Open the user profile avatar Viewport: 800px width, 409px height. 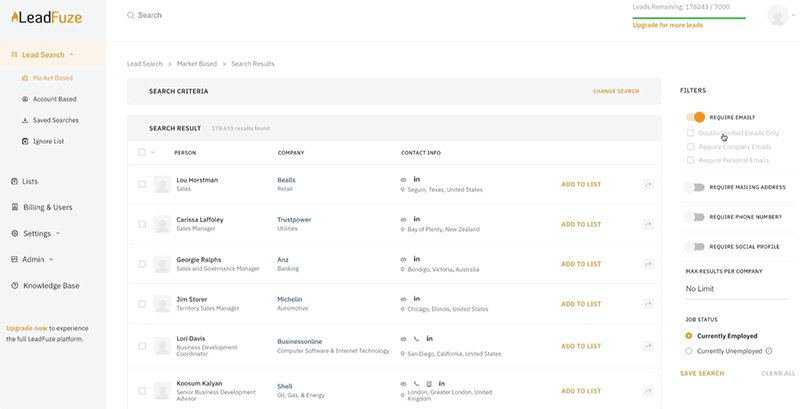click(x=776, y=15)
